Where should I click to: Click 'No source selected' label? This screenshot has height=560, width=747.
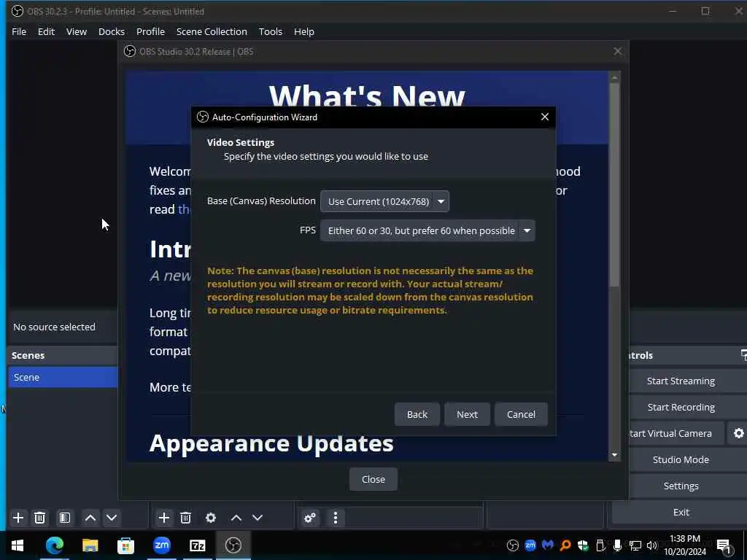tap(54, 327)
